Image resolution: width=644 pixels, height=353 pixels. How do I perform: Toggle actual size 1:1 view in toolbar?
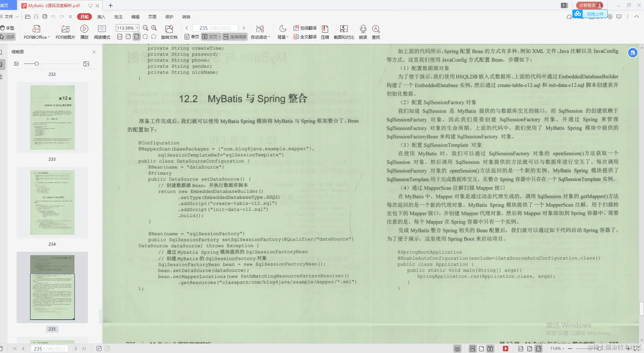[x=120, y=37]
